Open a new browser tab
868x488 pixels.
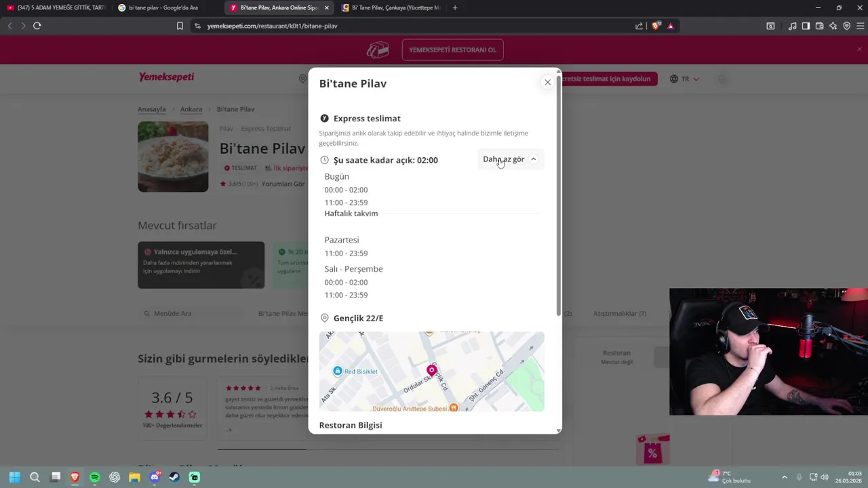[454, 7]
